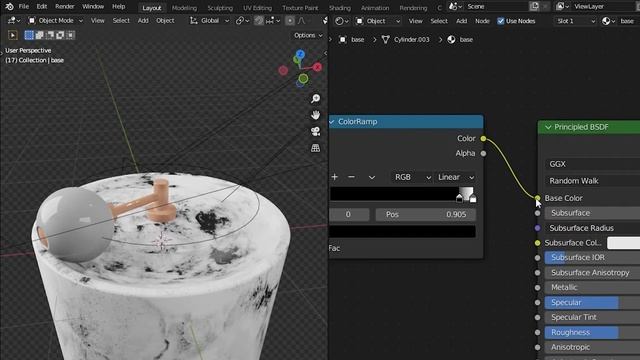Open the Random Walk subsurface dropdown
Screen dimensions: 640x360
(x=592, y=181)
